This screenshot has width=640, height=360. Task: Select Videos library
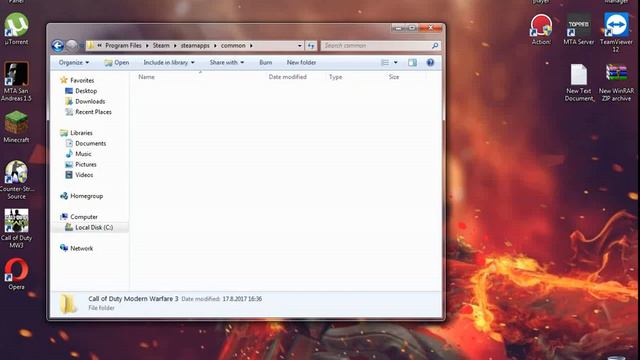(x=84, y=175)
